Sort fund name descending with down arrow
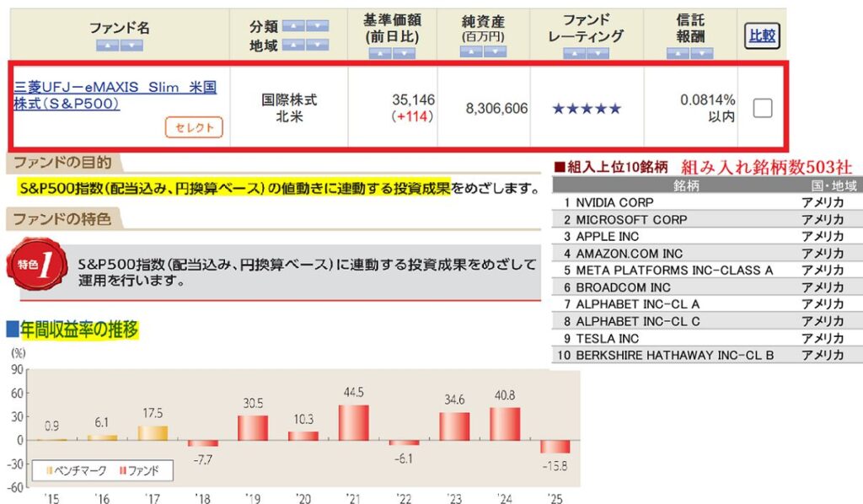This screenshot has height=504, width=863. 131,46
